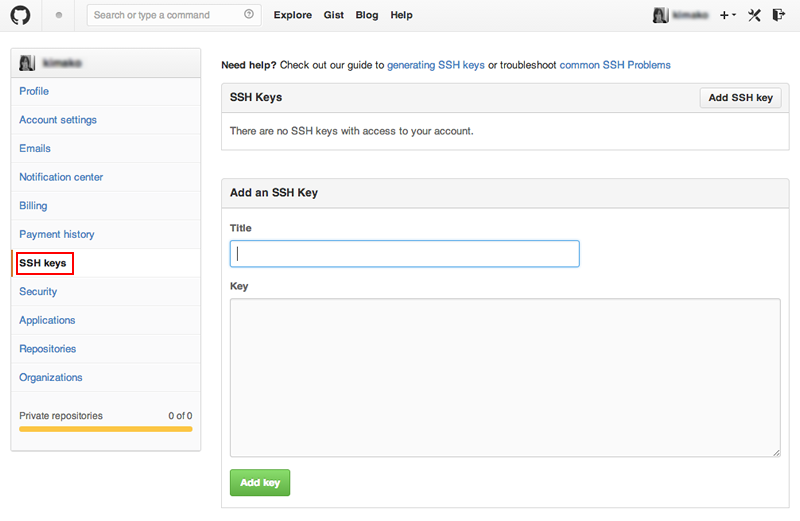Select Security in the settings sidebar

[x=38, y=292]
